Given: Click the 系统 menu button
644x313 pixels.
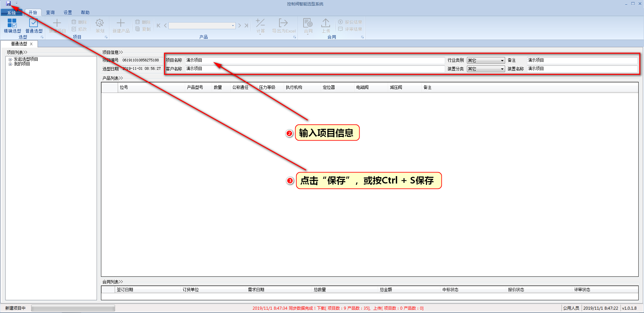Looking at the screenshot, I should click(x=11, y=13).
